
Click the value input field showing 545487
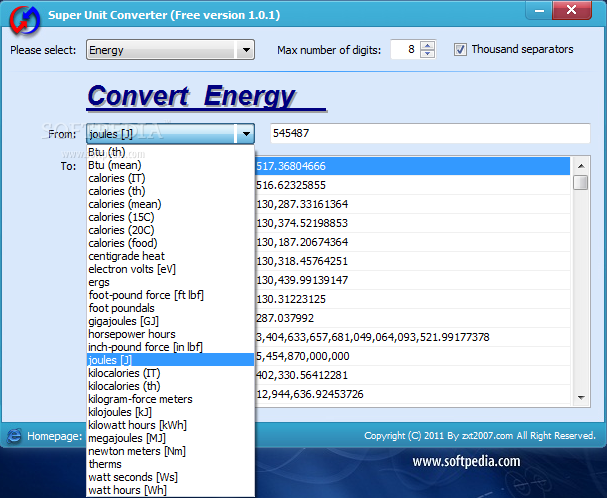pos(430,133)
